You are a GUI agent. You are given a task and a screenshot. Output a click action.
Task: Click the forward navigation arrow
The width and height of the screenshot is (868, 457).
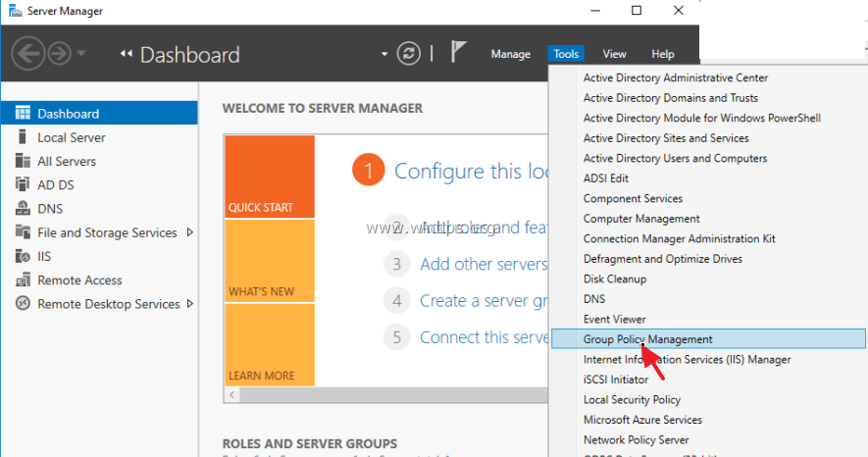[x=59, y=54]
